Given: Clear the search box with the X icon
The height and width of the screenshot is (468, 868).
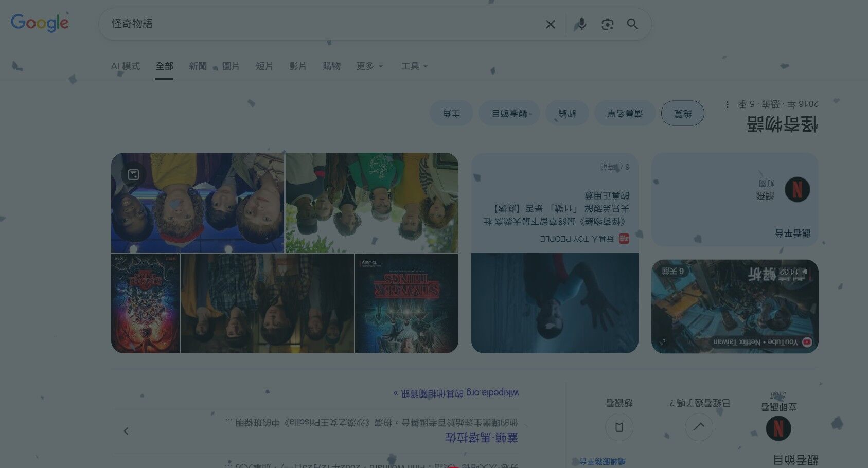Looking at the screenshot, I should pyautogui.click(x=550, y=24).
